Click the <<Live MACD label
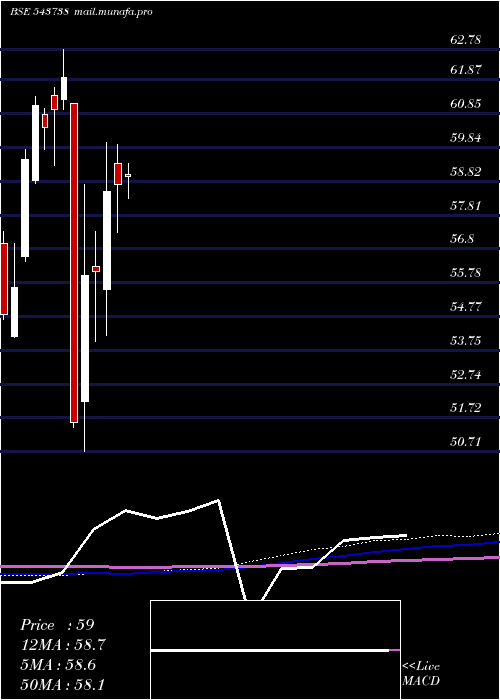This screenshot has height=700, width=500. pos(421,674)
